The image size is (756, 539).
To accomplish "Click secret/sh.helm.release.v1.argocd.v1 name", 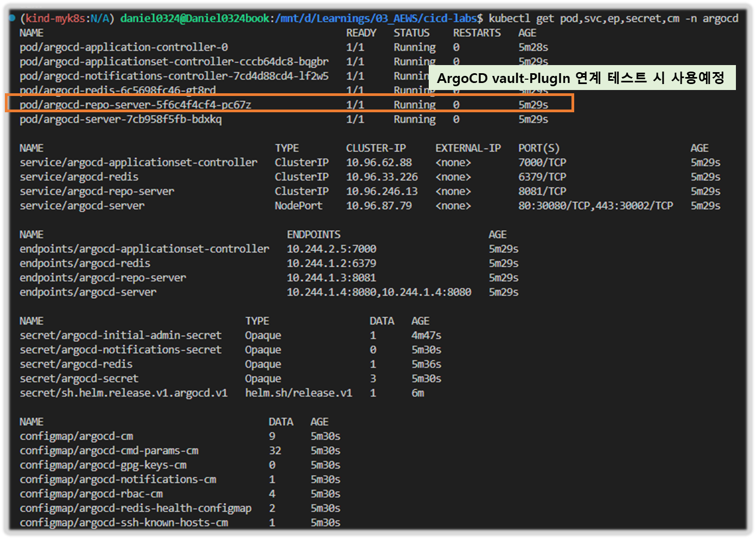I will click(x=124, y=393).
